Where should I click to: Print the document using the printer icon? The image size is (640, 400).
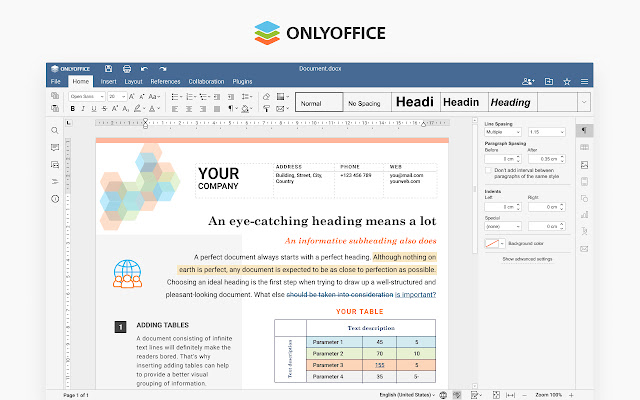(x=127, y=69)
